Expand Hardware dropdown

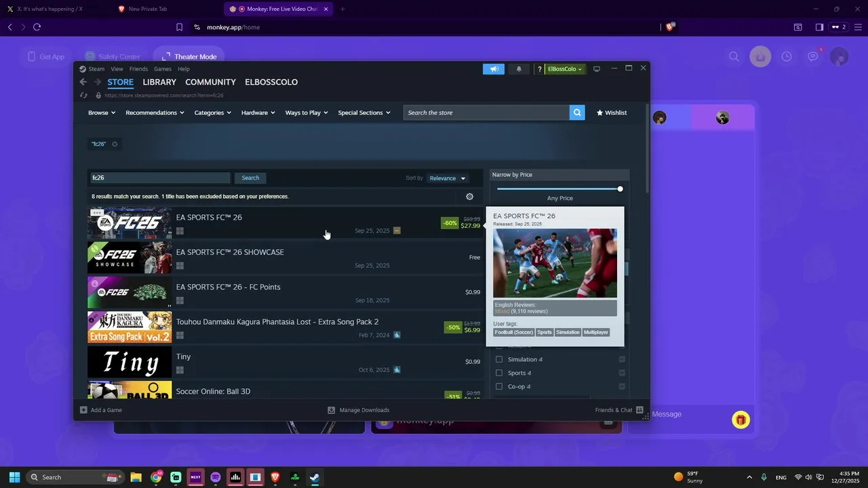pyautogui.click(x=258, y=113)
